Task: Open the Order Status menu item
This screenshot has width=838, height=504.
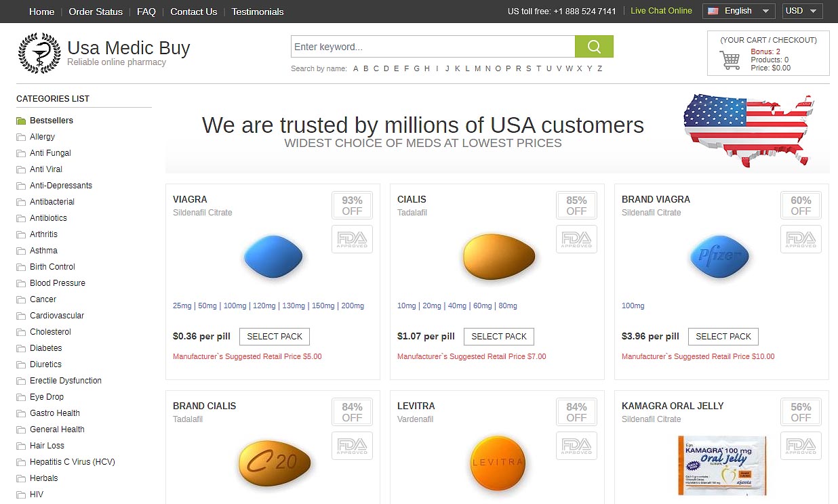Action: click(96, 12)
